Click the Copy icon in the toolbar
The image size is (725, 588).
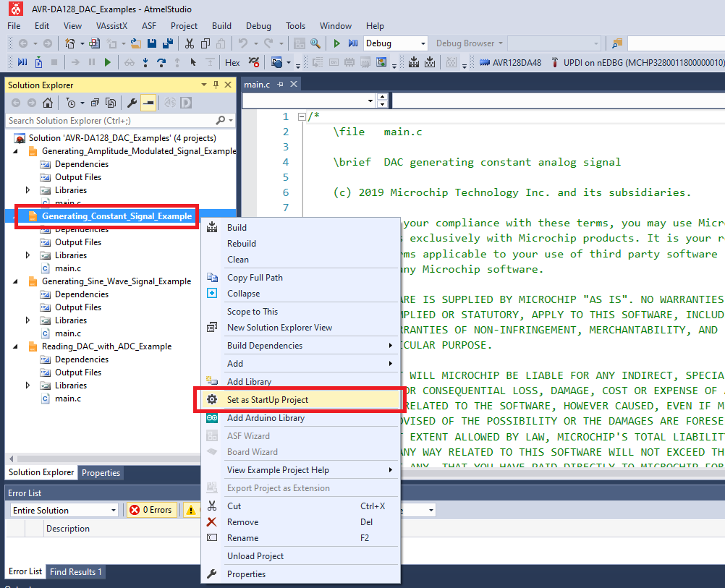(205, 43)
